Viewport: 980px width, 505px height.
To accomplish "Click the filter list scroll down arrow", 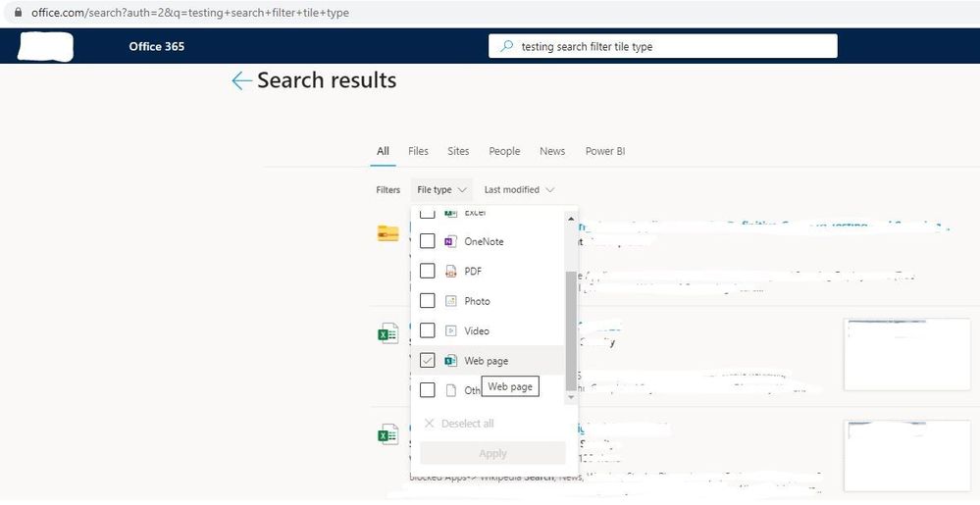I will click(x=571, y=397).
